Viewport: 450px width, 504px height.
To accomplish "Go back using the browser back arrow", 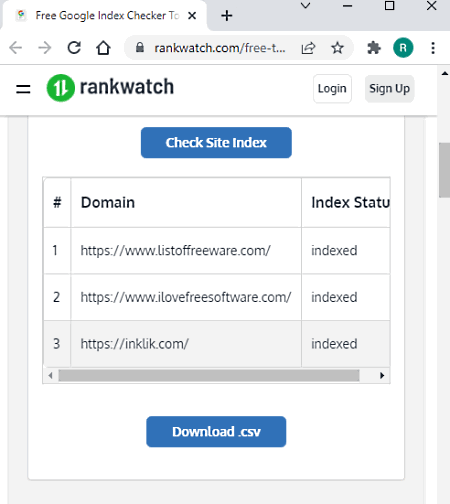I will point(15,48).
